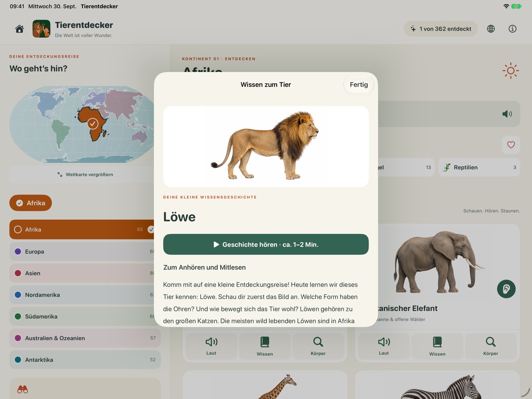This screenshot has width=532, height=399.
Task: Select Nordamerika in the continent list
Action: pos(85,295)
